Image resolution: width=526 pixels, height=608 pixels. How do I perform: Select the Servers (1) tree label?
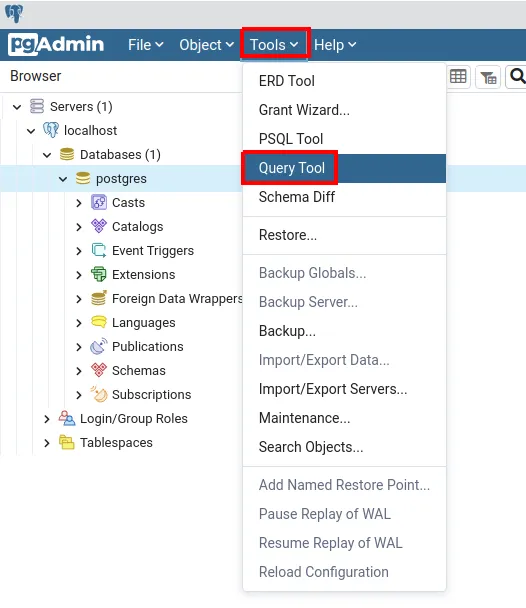coord(81,107)
